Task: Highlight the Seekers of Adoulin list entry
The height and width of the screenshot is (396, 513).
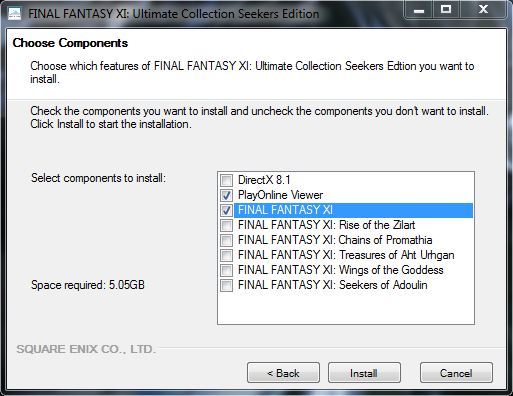Action: [332, 285]
